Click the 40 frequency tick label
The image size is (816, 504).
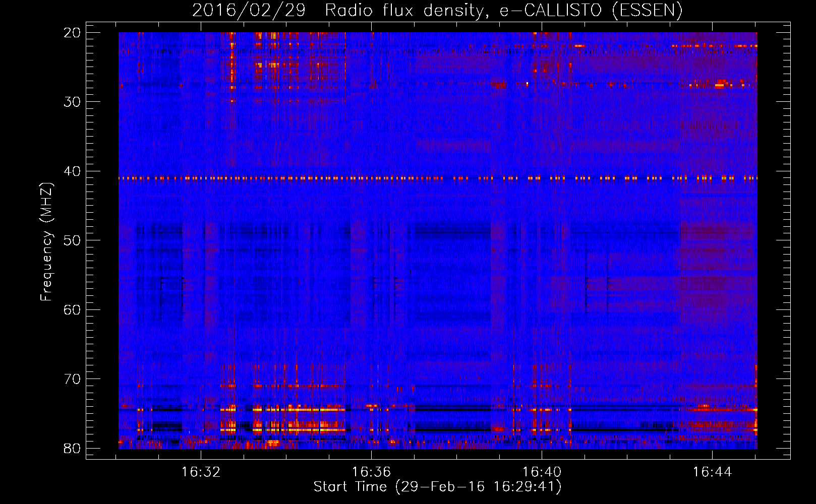point(73,171)
